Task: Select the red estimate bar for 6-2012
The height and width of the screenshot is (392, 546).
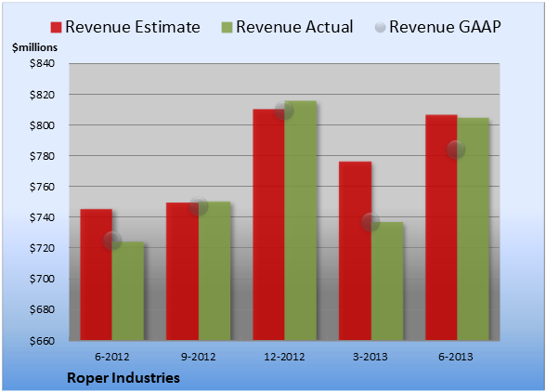Action: [97, 275]
